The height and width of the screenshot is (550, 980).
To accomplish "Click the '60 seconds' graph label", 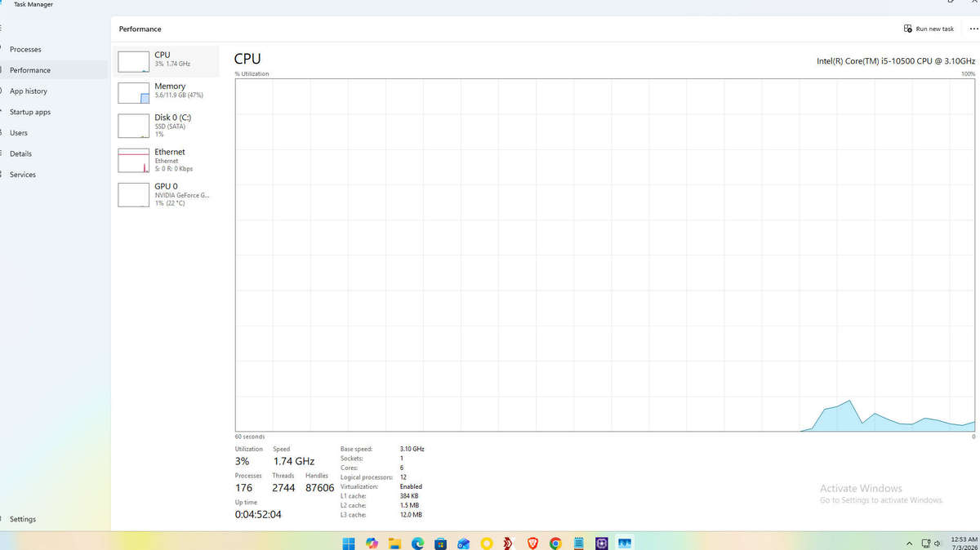I will tap(250, 437).
